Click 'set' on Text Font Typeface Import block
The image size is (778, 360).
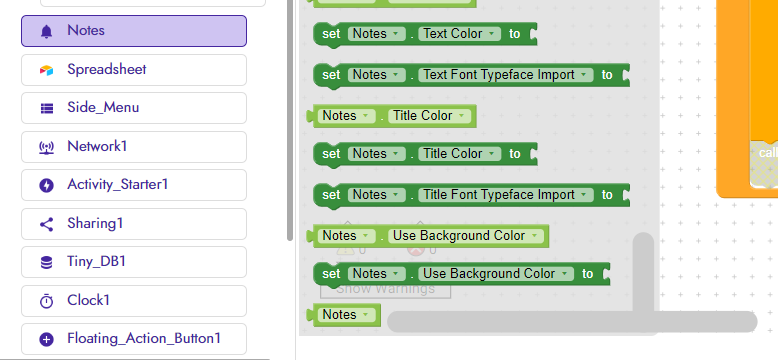331,75
